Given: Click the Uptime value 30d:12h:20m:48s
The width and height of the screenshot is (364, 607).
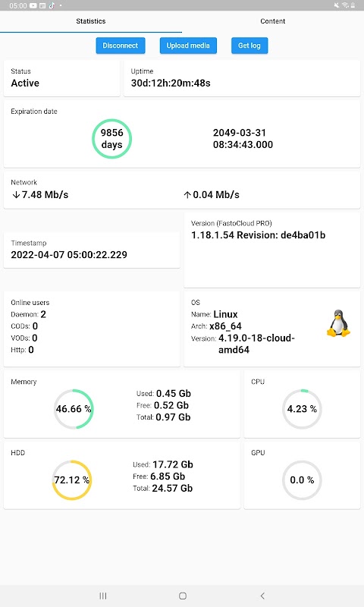Looking at the screenshot, I should pos(171,83).
